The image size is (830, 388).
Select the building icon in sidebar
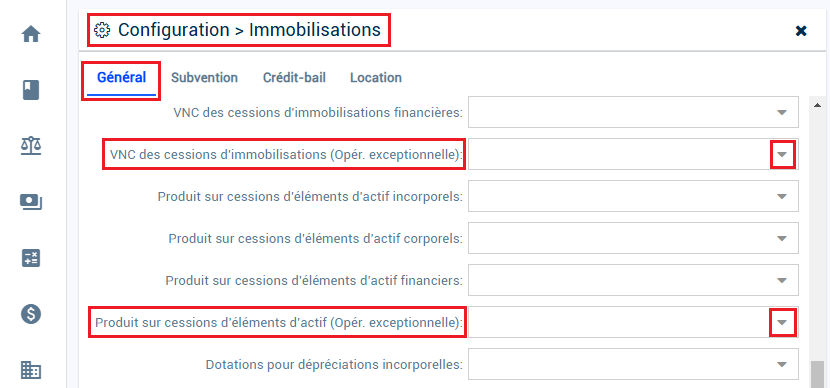point(31,369)
